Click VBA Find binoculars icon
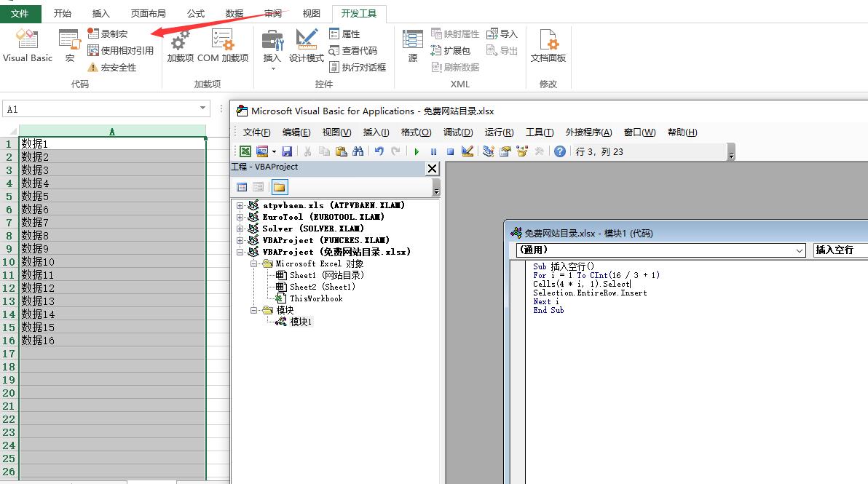The height and width of the screenshot is (484, 868). coord(358,151)
